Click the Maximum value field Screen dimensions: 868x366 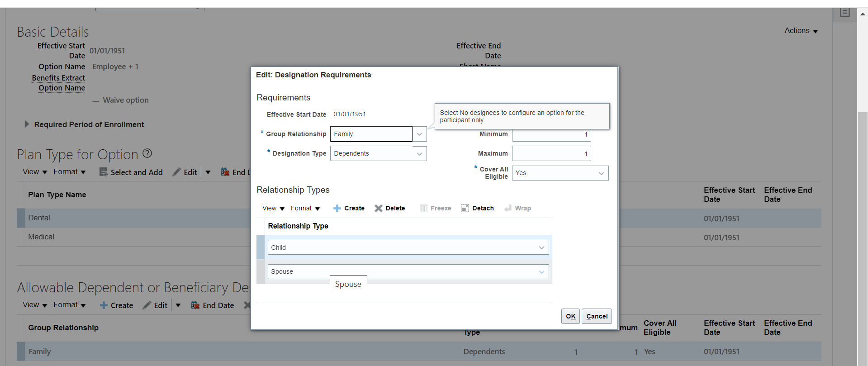(x=551, y=154)
